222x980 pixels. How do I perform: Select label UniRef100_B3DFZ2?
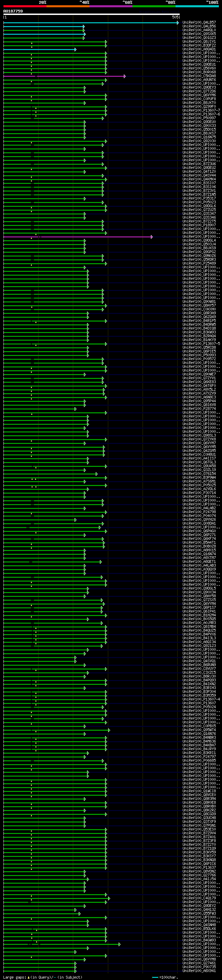[x=199, y=45]
